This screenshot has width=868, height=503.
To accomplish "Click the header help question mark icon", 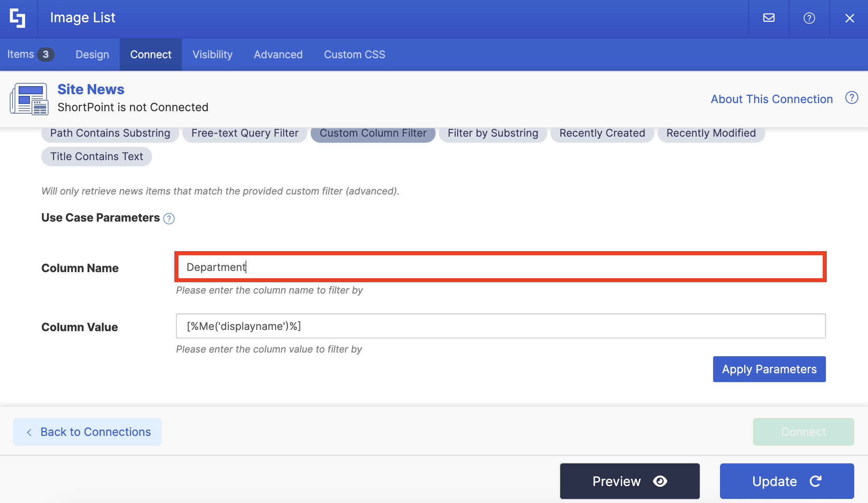I will click(809, 18).
